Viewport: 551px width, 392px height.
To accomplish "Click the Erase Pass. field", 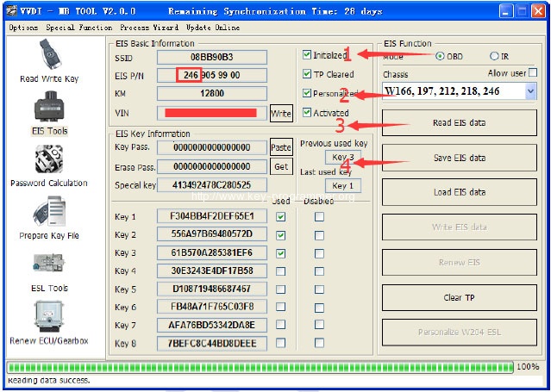I will 212,166.
